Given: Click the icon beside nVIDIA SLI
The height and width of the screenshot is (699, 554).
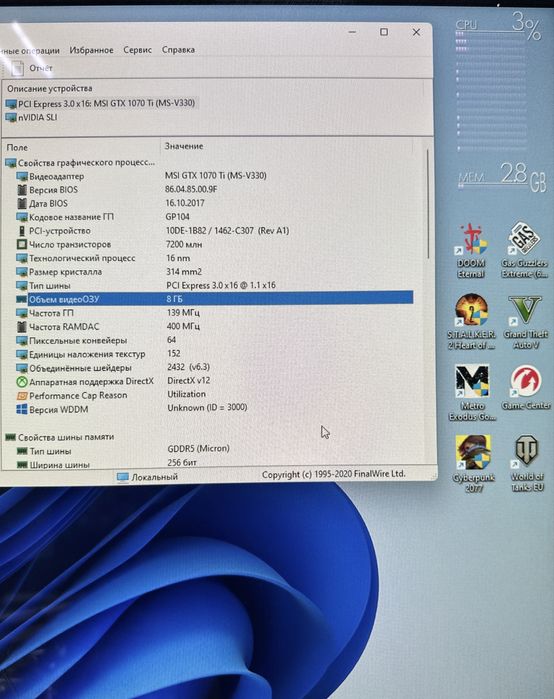Looking at the screenshot, I should [11, 118].
